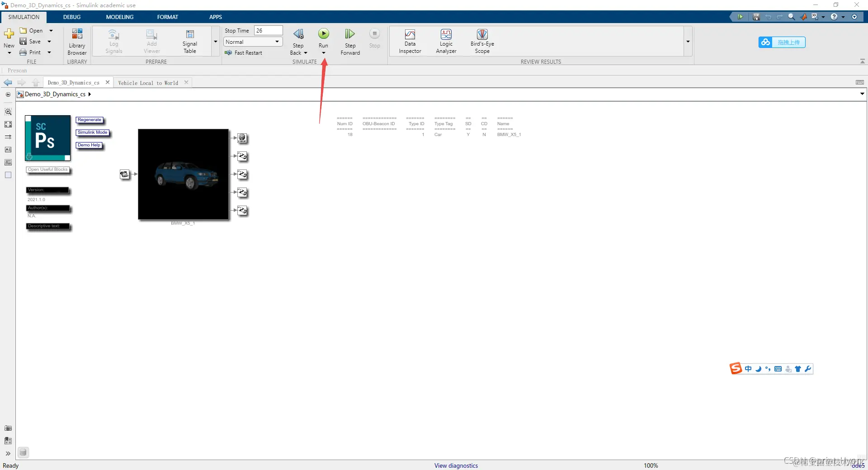This screenshot has height=470, width=868.
Task: Select the Zoom tool in the palette
Action: pyautogui.click(x=8, y=112)
